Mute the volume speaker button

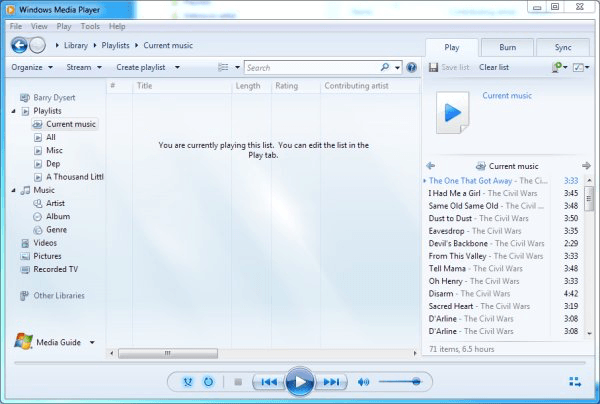point(363,382)
